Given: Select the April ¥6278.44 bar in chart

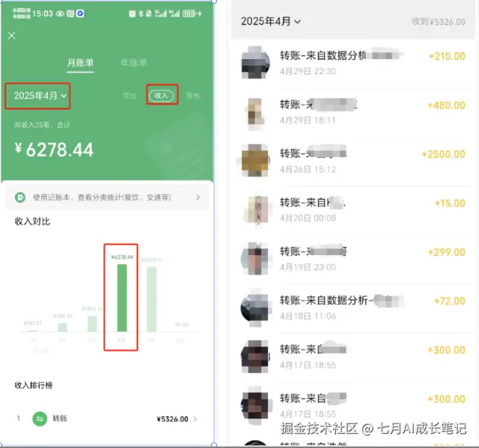Looking at the screenshot, I should [122, 298].
